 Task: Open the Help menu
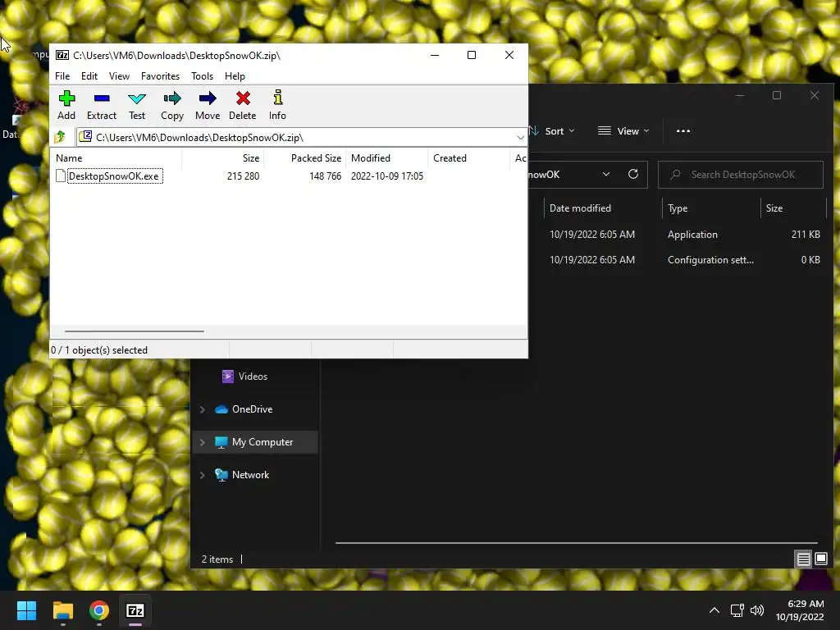coord(235,76)
